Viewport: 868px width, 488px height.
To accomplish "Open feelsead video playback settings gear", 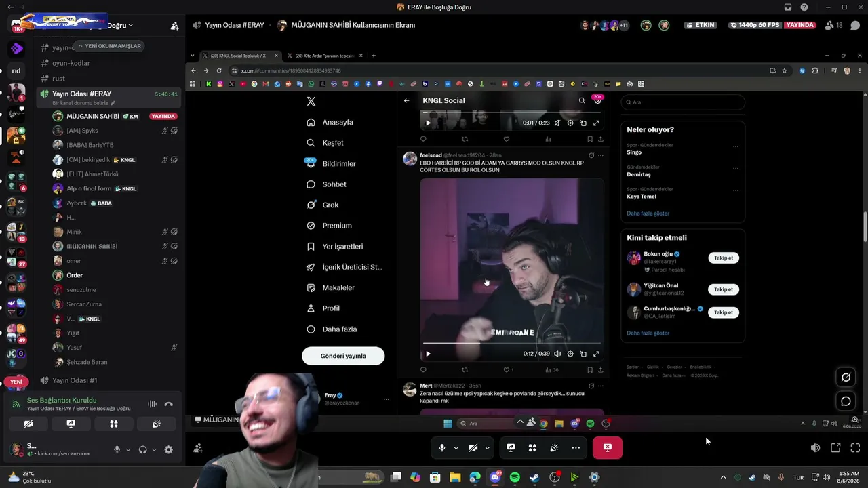I will click(x=570, y=354).
